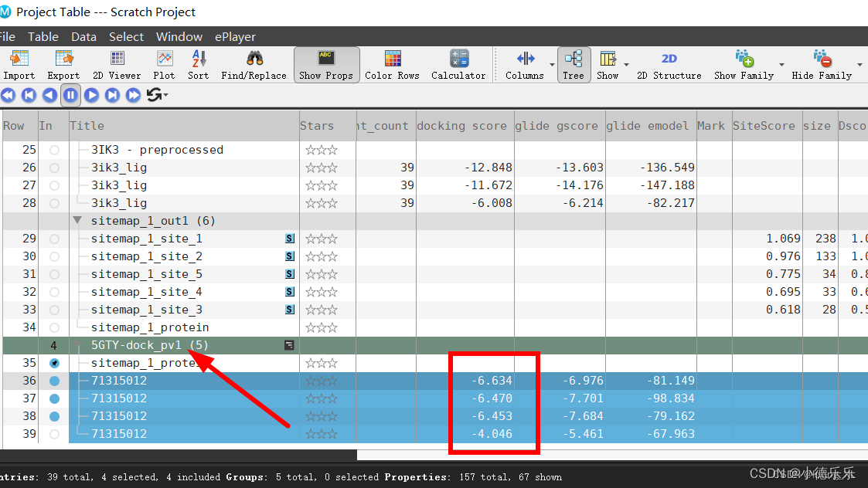Click the Stars column header

[x=327, y=126]
